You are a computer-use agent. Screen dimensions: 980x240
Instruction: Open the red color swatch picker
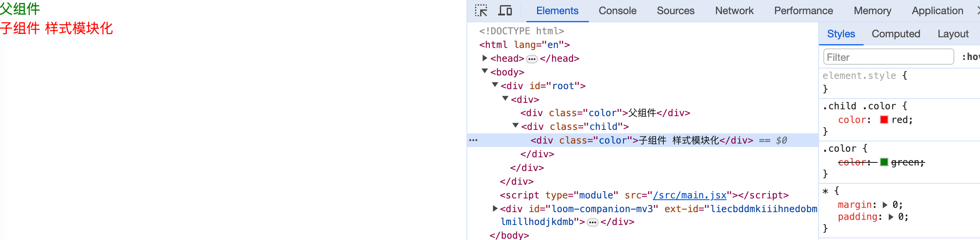coord(884,120)
